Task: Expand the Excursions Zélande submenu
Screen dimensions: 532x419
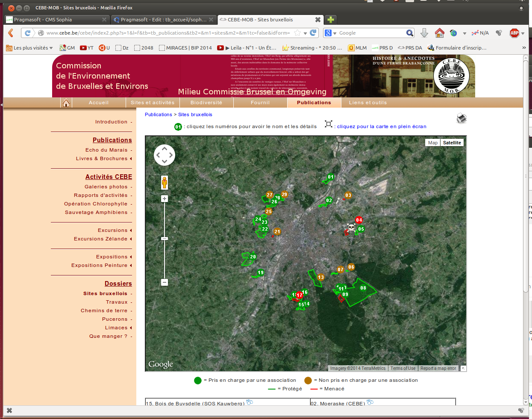Action: (x=131, y=239)
